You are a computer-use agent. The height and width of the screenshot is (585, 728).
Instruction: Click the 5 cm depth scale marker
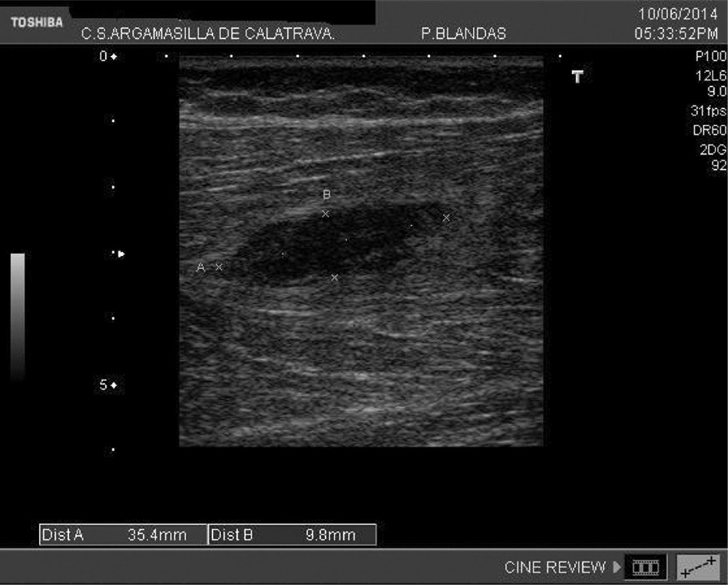[x=108, y=385]
